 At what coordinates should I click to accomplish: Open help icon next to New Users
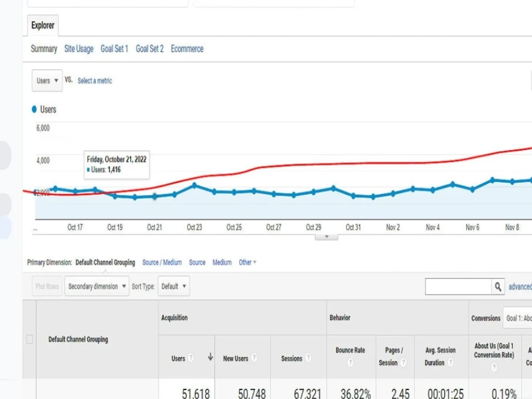254,358
